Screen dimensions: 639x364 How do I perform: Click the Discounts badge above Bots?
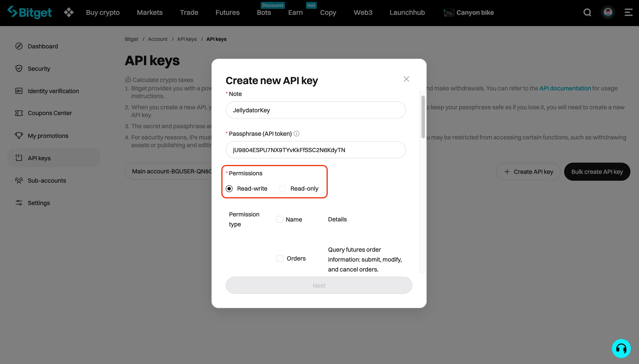pos(273,5)
